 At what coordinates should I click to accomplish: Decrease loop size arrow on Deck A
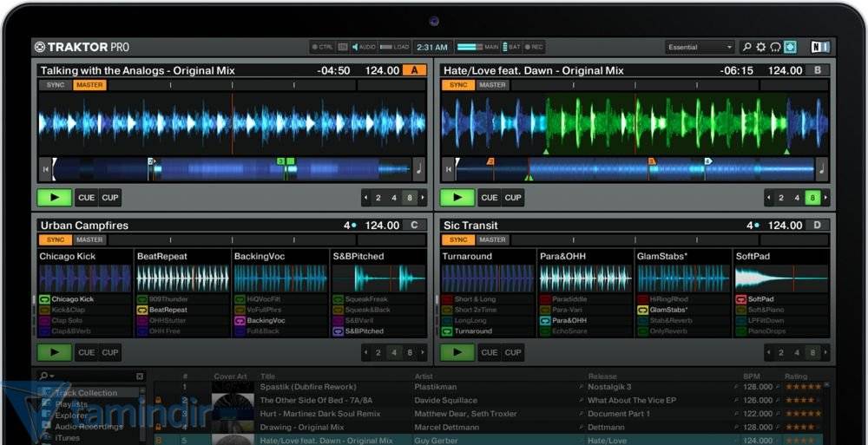click(x=365, y=198)
